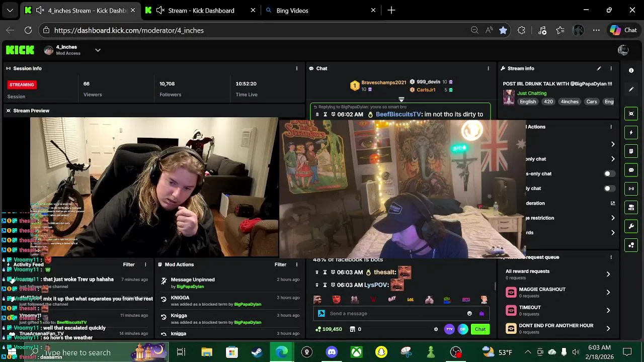Open Session Info options menu
644x362 pixels.
pyautogui.click(x=297, y=68)
